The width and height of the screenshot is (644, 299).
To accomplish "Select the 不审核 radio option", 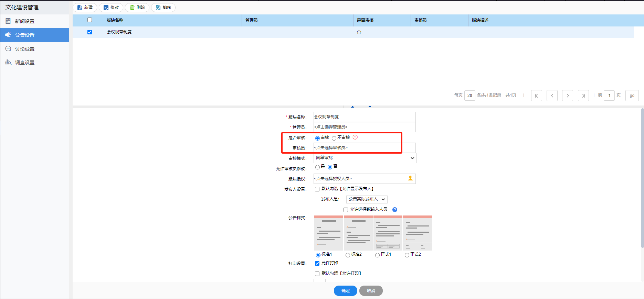I will 334,138.
